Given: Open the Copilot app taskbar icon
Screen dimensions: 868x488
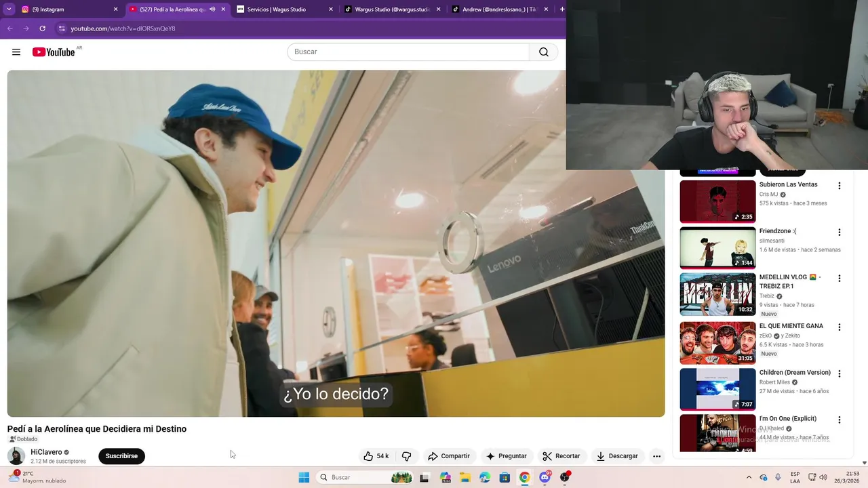Looking at the screenshot, I should click(445, 477).
